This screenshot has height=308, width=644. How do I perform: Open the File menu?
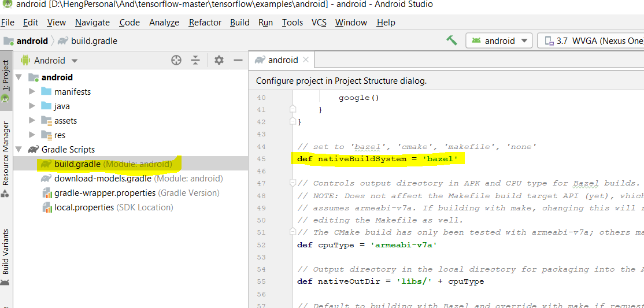8,23
